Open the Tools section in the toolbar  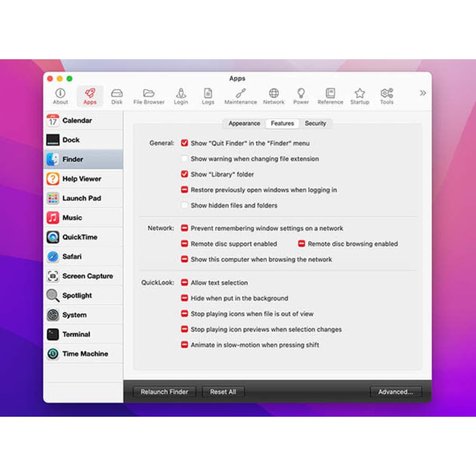click(x=387, y=94)
